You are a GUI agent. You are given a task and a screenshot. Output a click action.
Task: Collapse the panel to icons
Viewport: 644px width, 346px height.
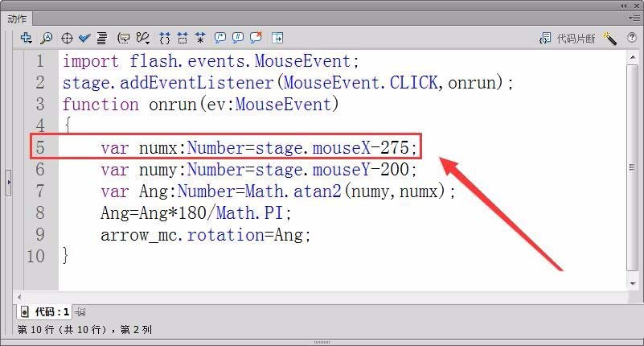[x=624, y=6]
